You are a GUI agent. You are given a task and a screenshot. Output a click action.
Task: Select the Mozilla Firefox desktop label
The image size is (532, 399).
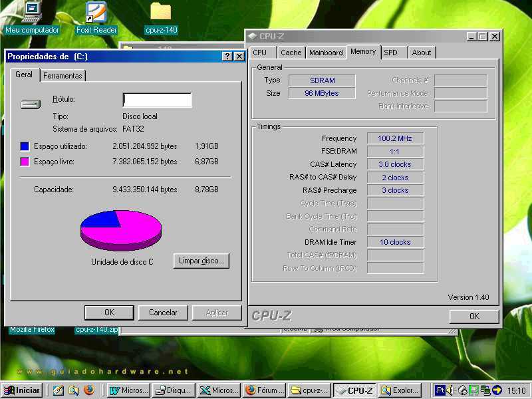[32, 329]
